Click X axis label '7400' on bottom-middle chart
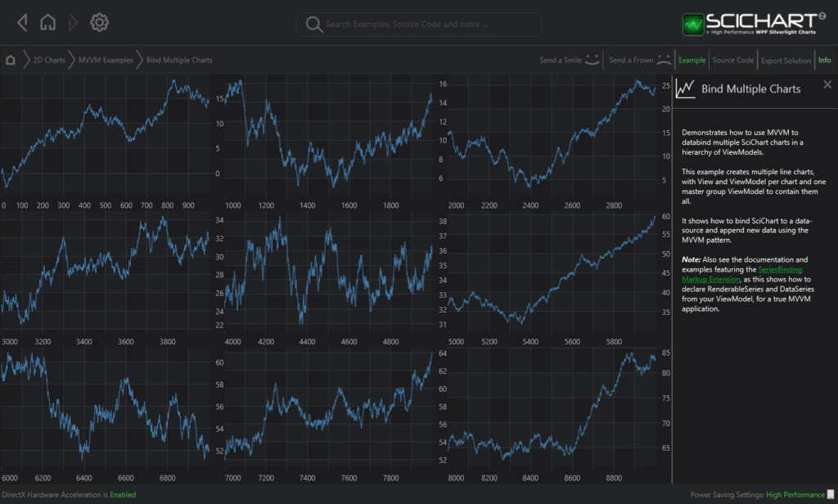Image resolution: width=838 pixels, height=504 pixels. coord(307,478)
